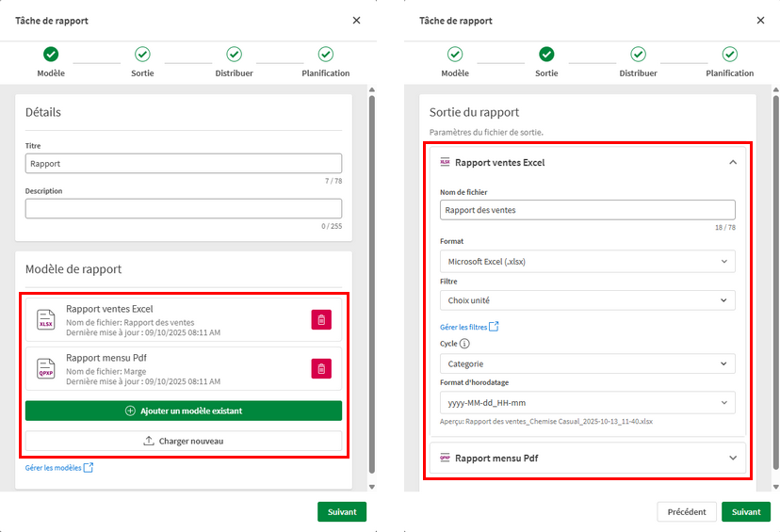
Task: Click trash icon for Rapport mensu Pdf
Action: click(x=321, y=368)
